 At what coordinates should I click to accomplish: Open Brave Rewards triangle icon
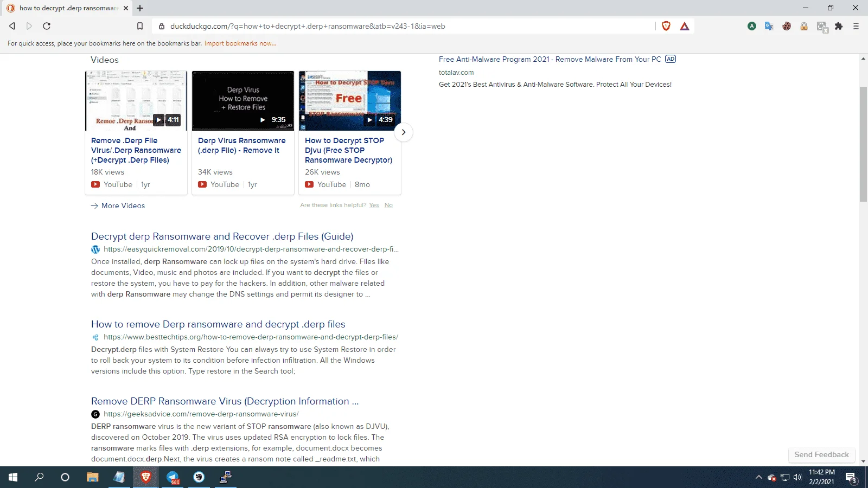click(x=685, y=26)
